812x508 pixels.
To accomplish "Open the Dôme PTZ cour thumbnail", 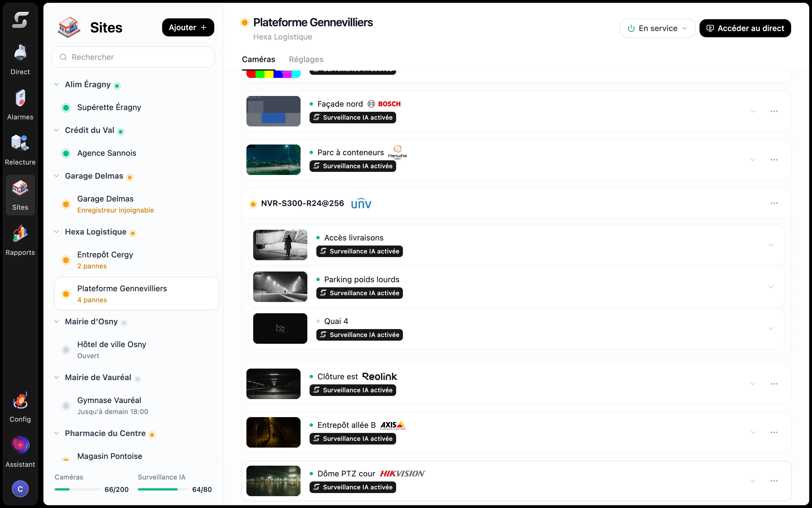I will 273,481.
